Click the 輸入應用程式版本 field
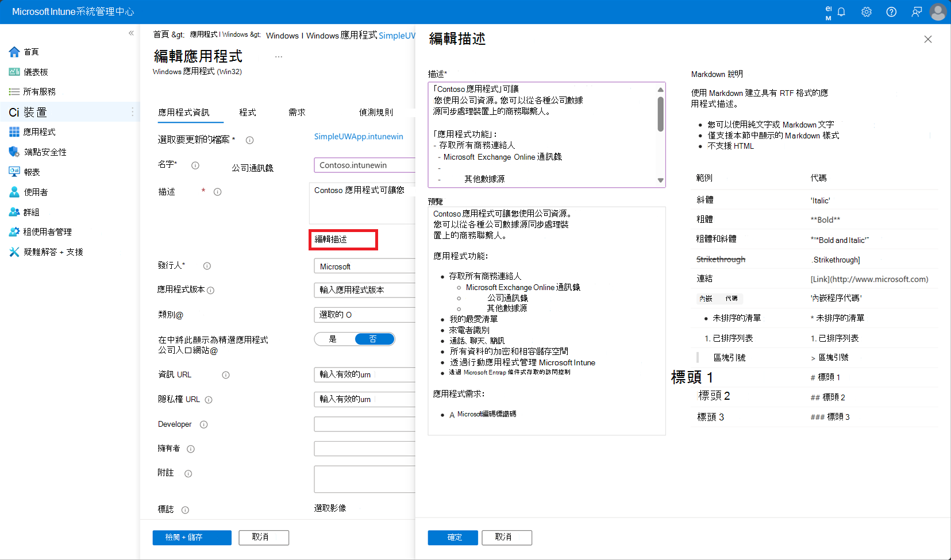 tap(365, 290)
